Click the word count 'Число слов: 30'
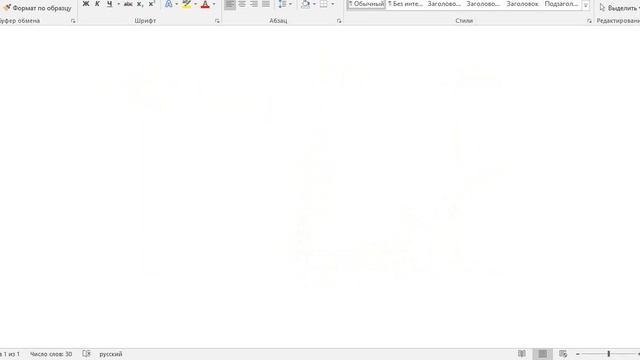Image resolution: width=640 pixels, height=360 pixels. (51, 354)
